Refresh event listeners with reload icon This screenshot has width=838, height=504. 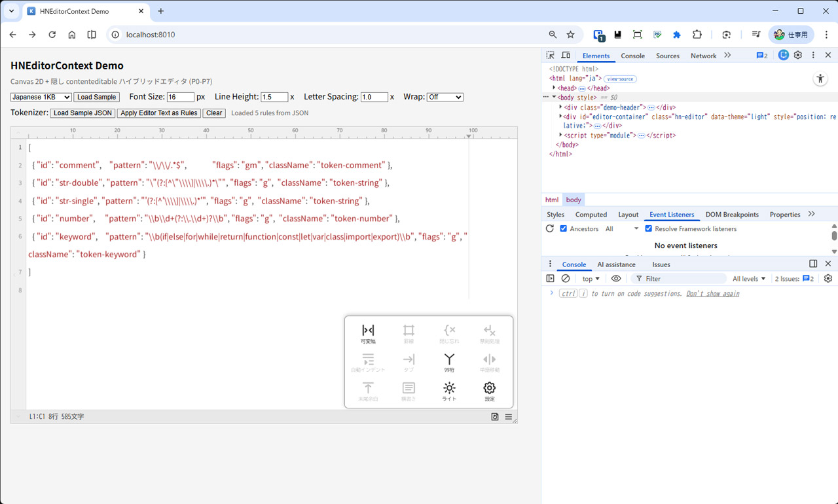pyautogui.click(x=550, y=228)
